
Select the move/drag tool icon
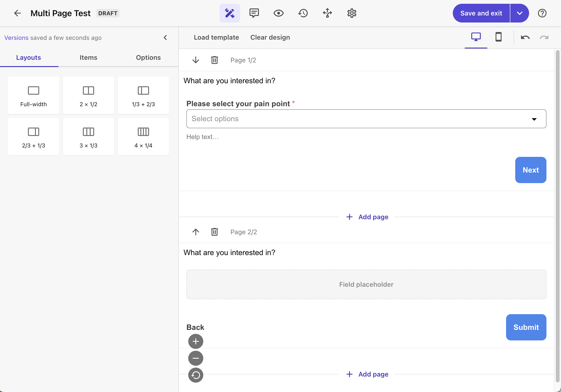[x=327, y=13]
